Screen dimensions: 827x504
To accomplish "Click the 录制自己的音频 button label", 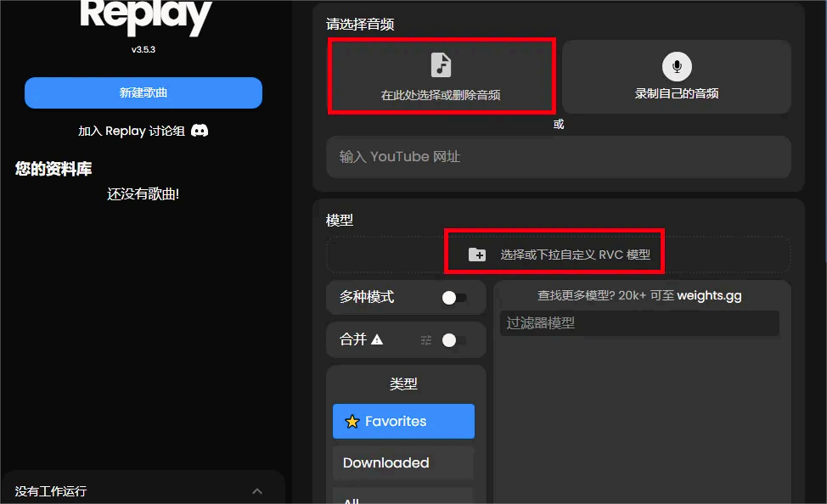I will 677,93.
